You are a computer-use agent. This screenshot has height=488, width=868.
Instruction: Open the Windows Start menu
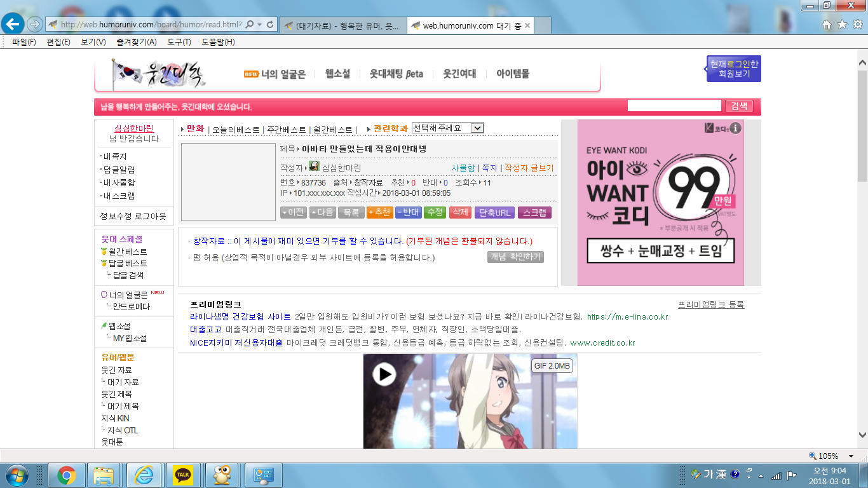click(x=15, y=474)
